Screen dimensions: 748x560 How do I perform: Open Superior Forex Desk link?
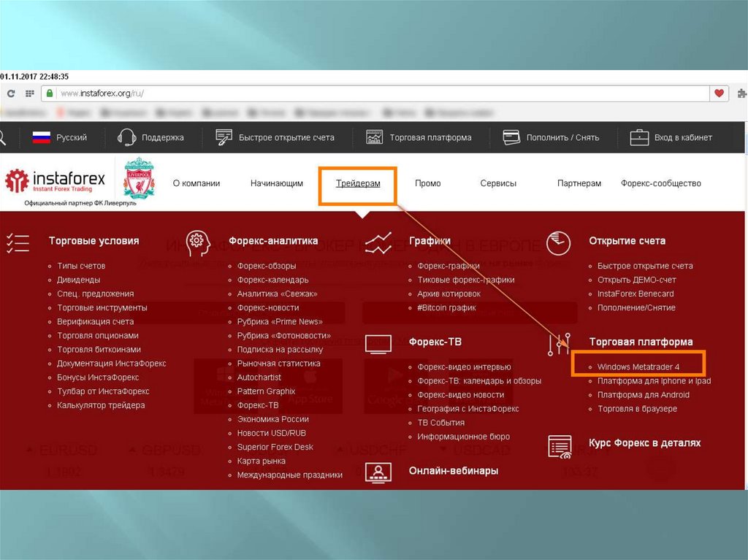click(x=275, y=447)
